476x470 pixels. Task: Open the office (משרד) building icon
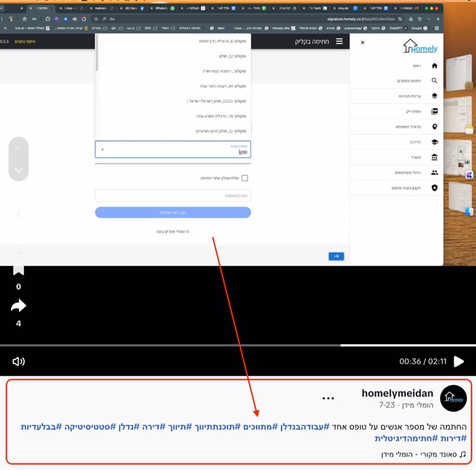tap(434, 157)
